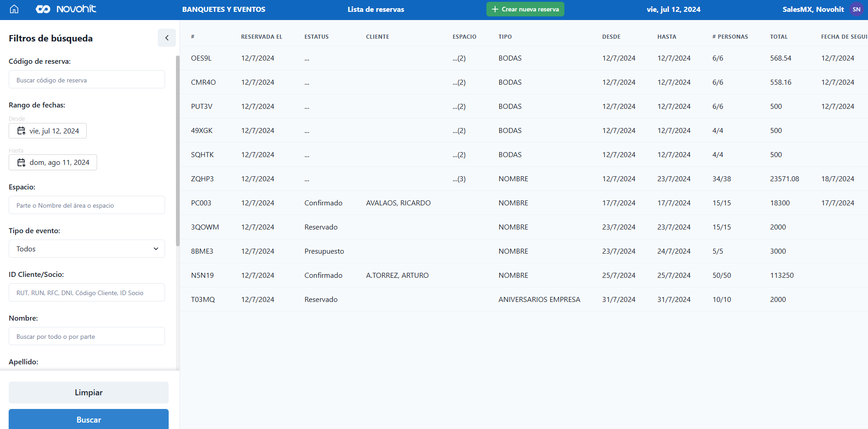Click the reservation code search field
The image size is (868, 429).
[x=87, y=80]
